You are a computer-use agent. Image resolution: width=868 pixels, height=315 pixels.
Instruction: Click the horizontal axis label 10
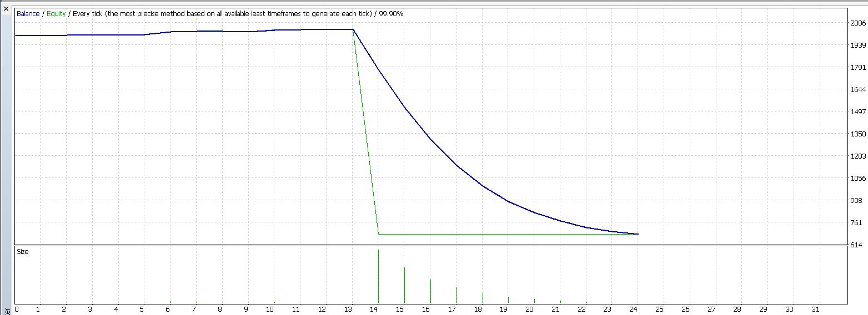tap(270, 309)
